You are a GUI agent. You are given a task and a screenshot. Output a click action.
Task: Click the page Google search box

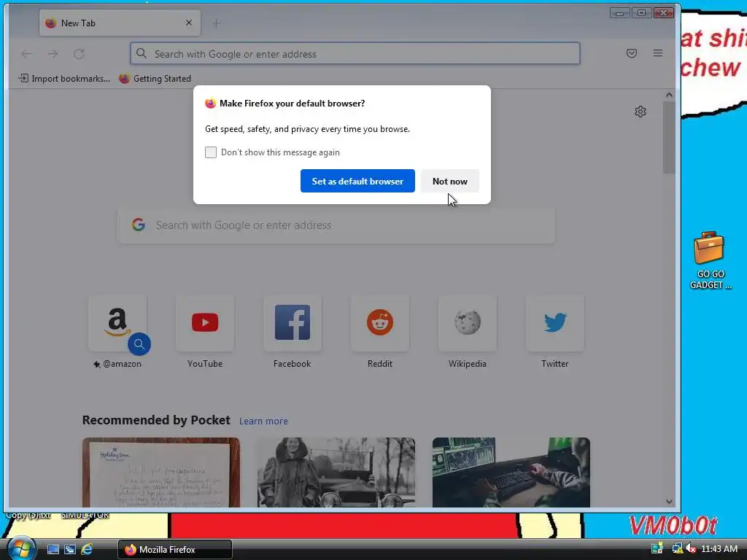(x=336, y=225)
